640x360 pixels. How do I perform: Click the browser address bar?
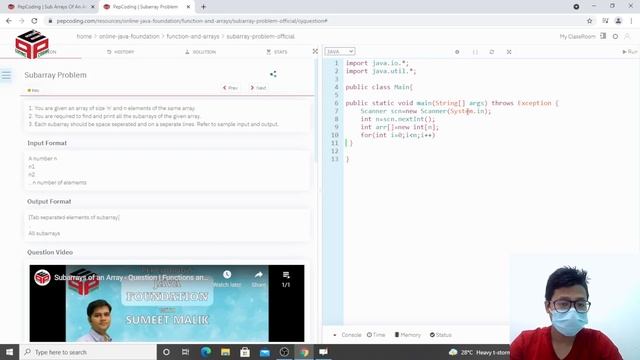[x=314, y=20]
